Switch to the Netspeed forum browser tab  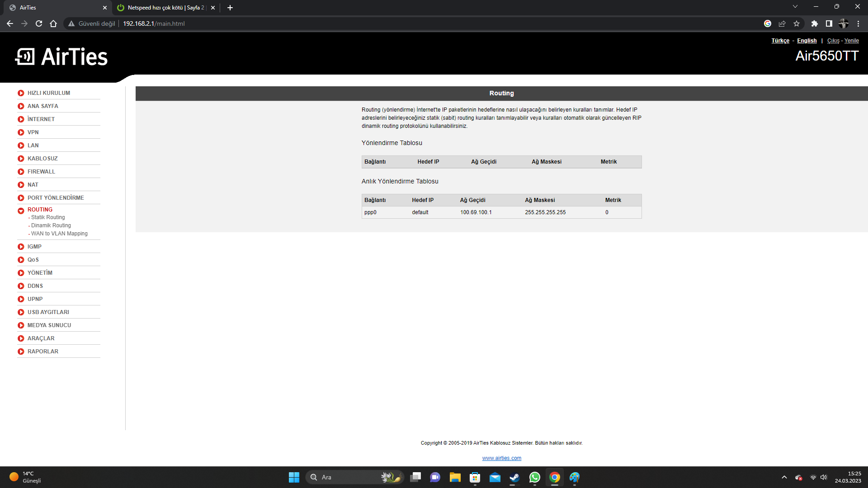tap(165, 8)
